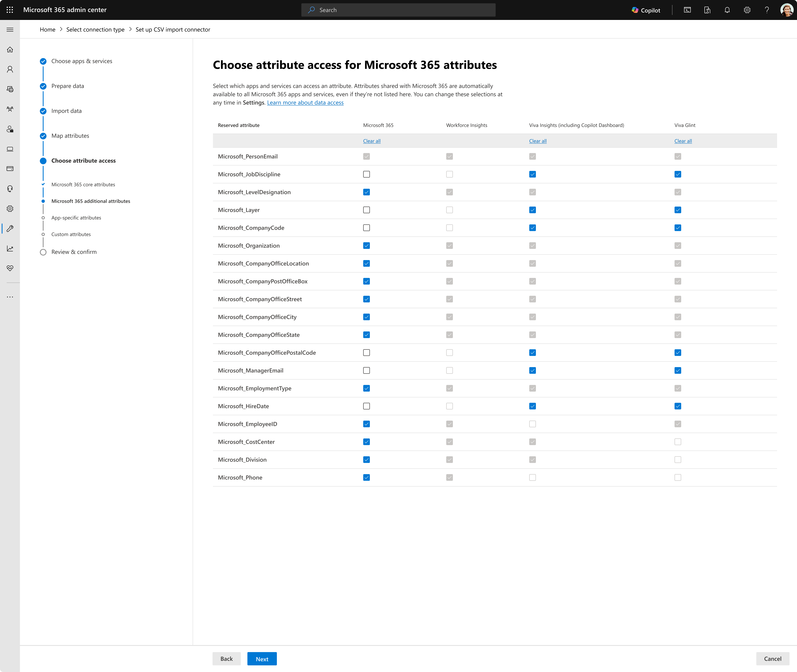Open Setup wrench icon in sidebar
This screenshot has height=672, width=797.
point(10,229)
